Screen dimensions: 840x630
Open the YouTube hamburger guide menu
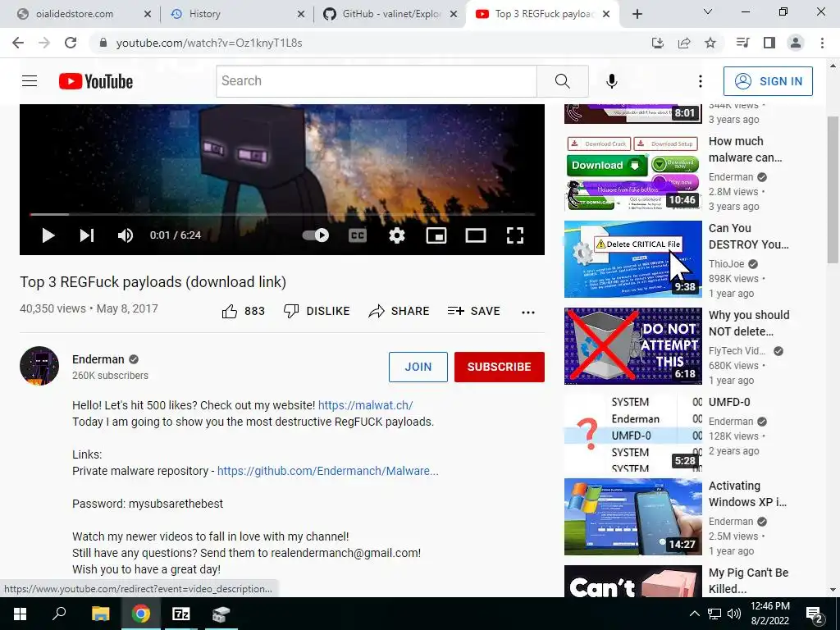click(x=30, y=81)
